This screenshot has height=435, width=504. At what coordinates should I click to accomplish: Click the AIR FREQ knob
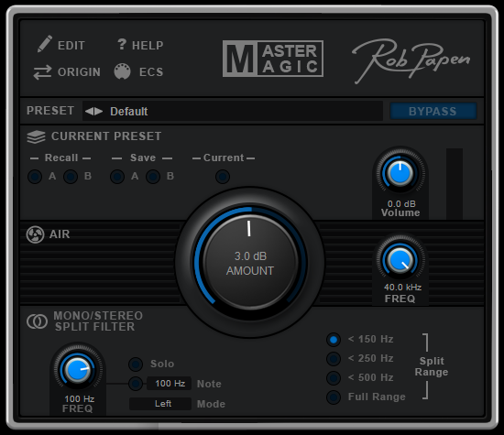click(400, 260)
